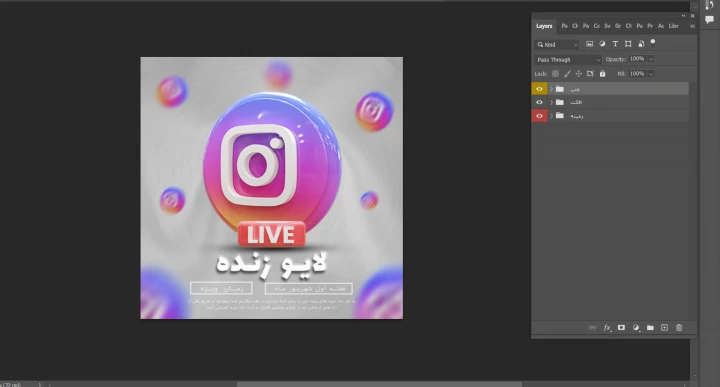
Task: Click the folder icon of red-tagged group
Action: coord(560,115)
